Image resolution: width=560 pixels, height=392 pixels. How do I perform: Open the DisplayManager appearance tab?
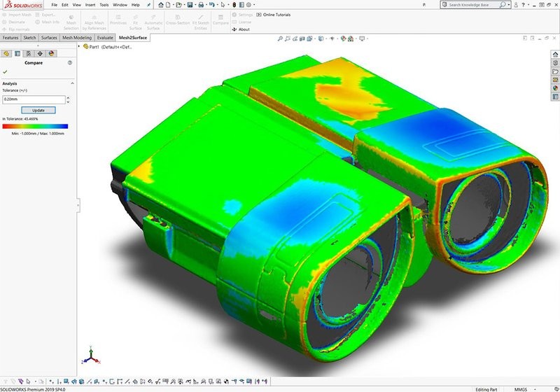point(51,53)
